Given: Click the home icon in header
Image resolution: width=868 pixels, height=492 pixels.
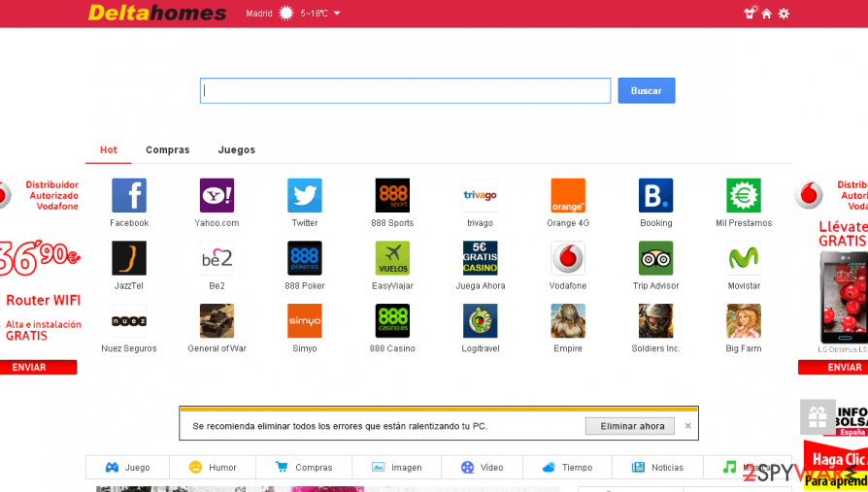Looking at the screenshot, I should (767, 14).
